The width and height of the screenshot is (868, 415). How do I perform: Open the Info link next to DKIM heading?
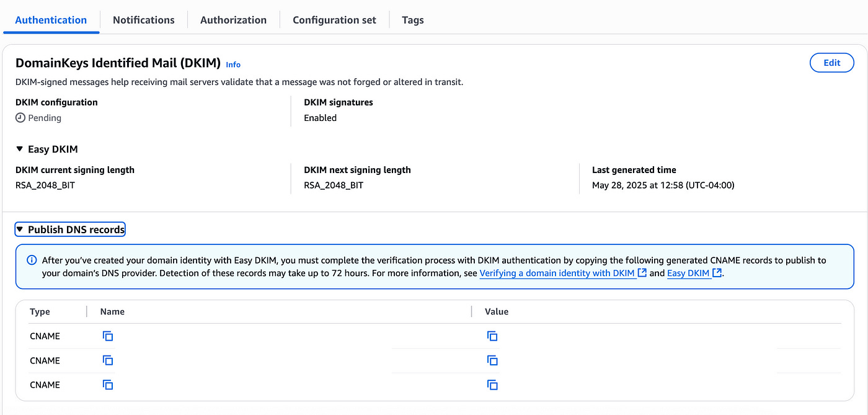pos(233,65)
